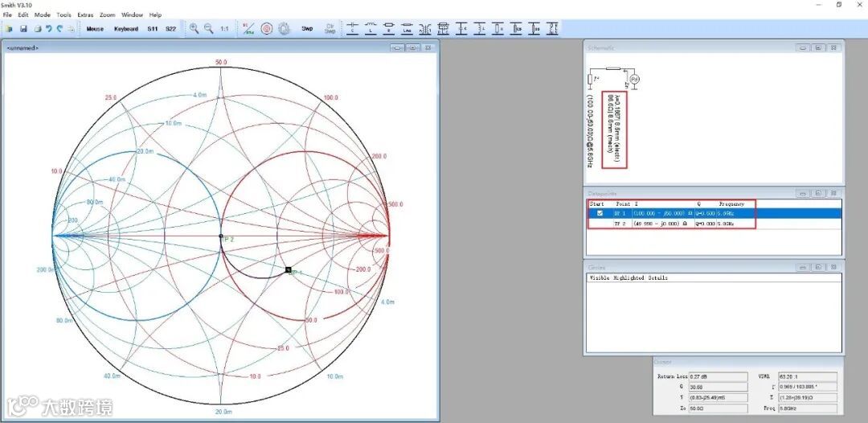The height and width of the screenshot is (423, 868).
Task: Maximize the Schematic sub-window
Action: [x=818, y=47]
